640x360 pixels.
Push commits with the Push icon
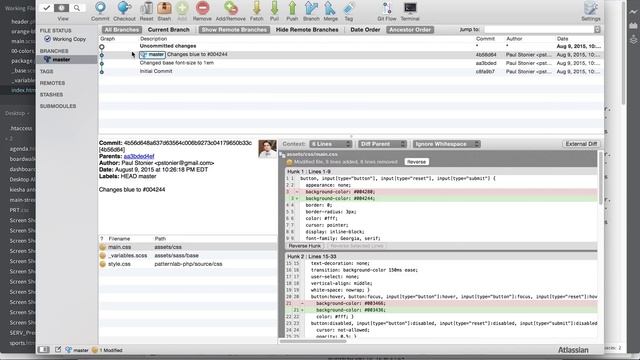(x=292, y=11)
